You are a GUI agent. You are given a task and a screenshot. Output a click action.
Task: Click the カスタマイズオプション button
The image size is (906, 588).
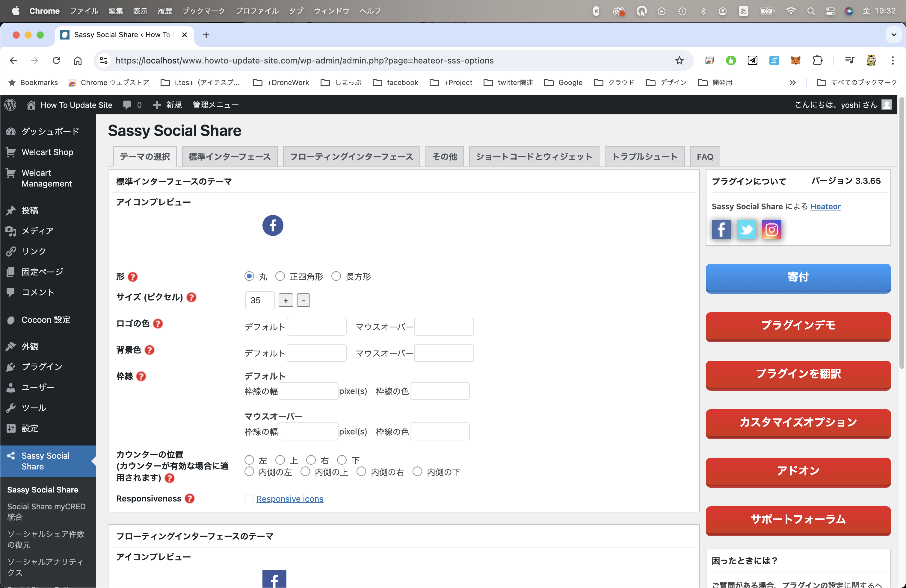click(x=798, y=424)
